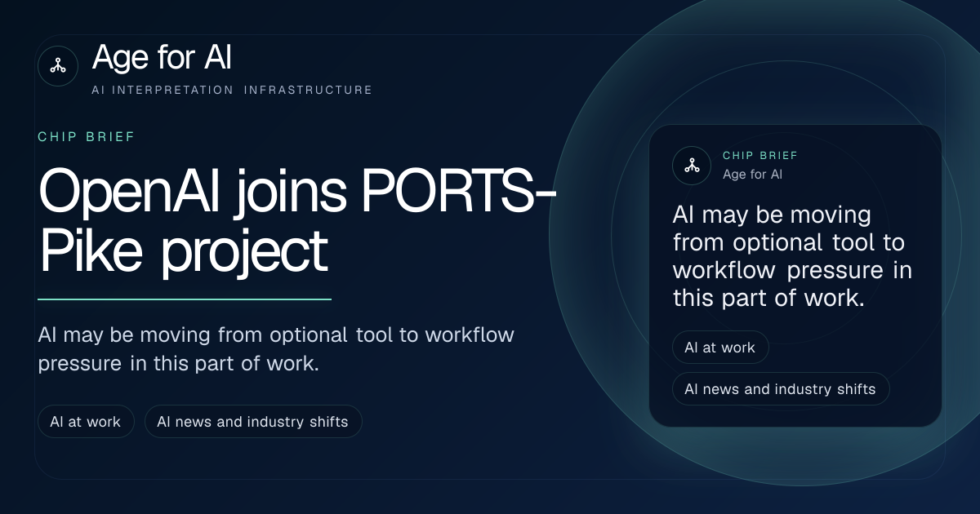Select the summary sentence below the headline
980x514 pixels.
tap(276, 348)
